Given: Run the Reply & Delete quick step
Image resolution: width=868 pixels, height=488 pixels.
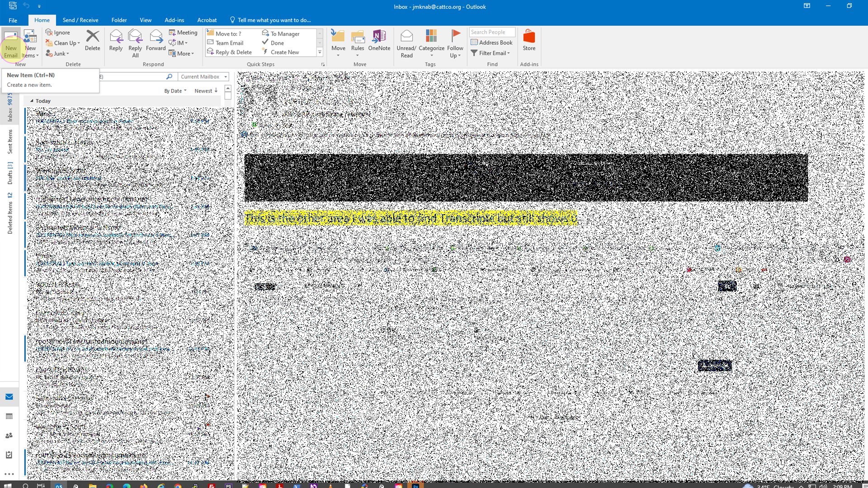Looking at the screenshot, I should point(230,52).
